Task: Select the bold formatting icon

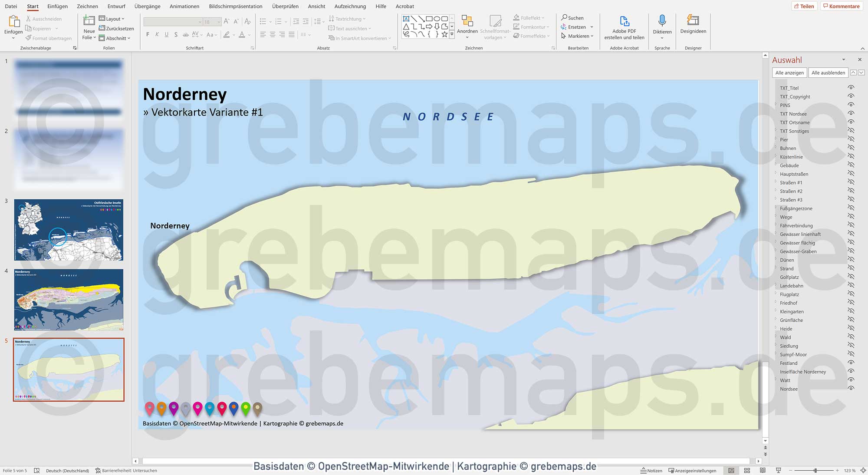Action: point(148,34)
